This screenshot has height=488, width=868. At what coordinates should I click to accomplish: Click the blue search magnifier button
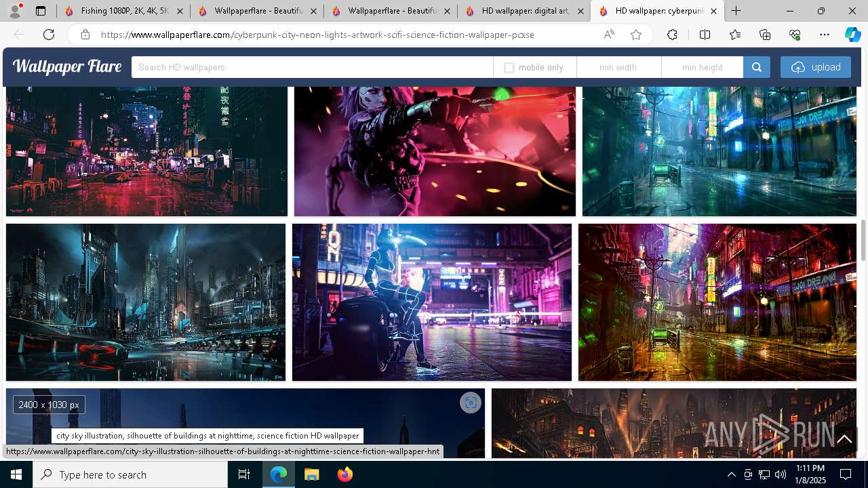[757, 67]
